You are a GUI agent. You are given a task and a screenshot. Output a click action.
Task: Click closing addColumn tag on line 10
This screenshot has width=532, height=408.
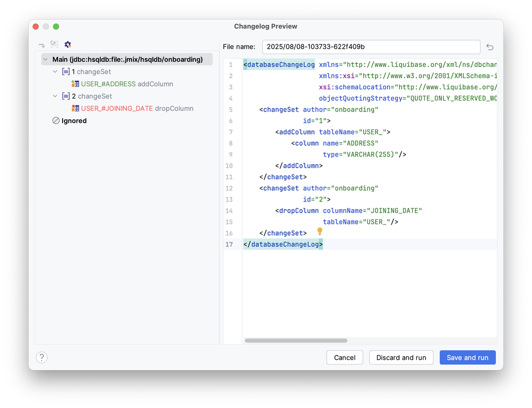(x=299, y=166)
